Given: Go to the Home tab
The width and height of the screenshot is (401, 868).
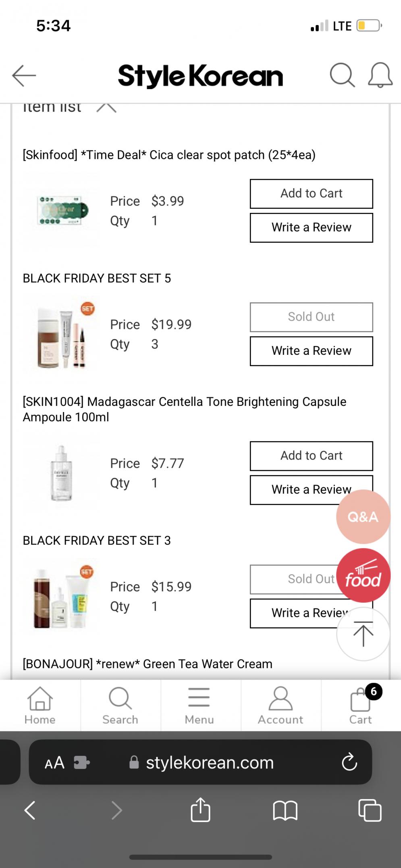Looking at the screenshot, I should tap(40, 706).
